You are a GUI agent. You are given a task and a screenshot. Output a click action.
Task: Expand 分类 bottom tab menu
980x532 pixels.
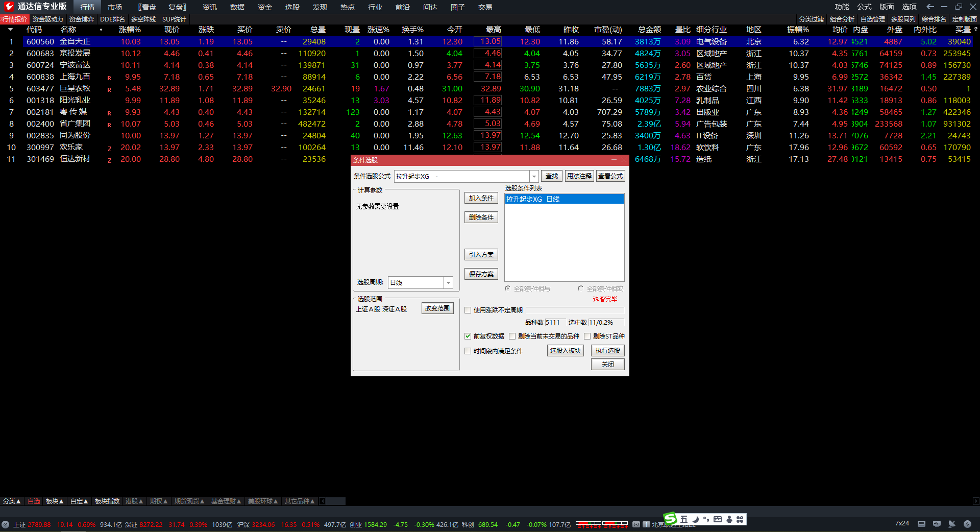(11, 501)
